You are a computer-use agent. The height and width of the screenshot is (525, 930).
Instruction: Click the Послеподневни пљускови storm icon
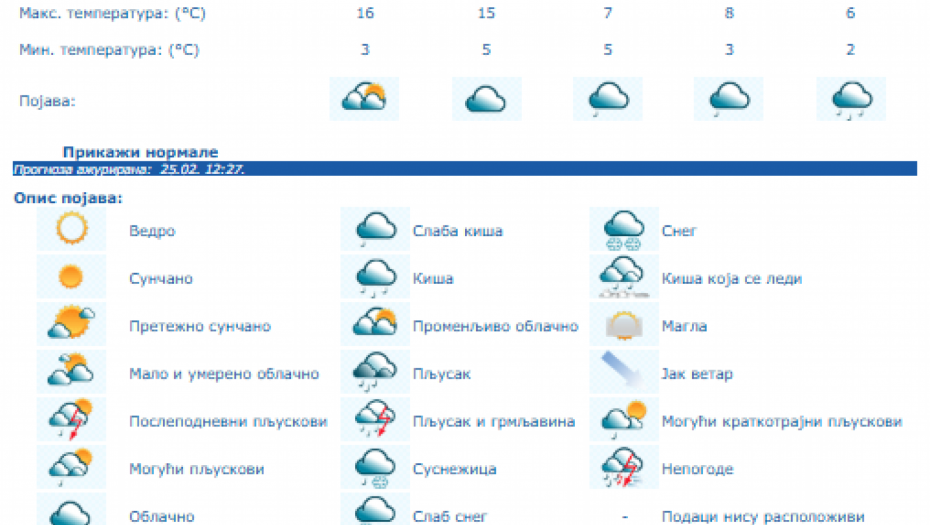click(x=71, y=421)
